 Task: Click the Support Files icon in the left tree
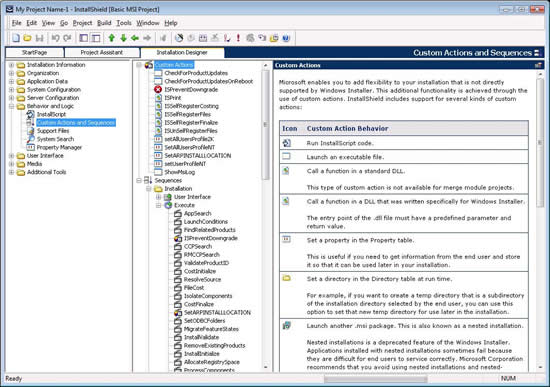[x=31, y=131]
